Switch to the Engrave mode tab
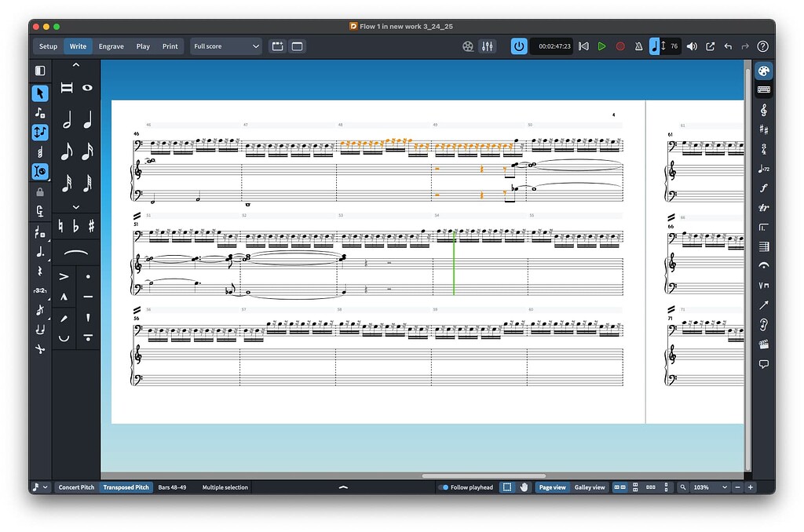Image resolution: width=804 pixels, height=532 pixels. (x=111, y=46)
